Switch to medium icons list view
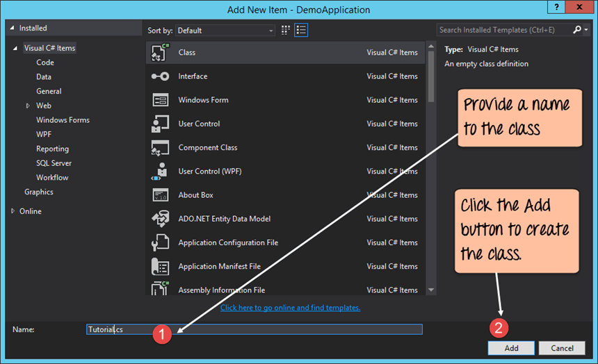The width and height of the screenshot is (598, 364). (301, 31)
